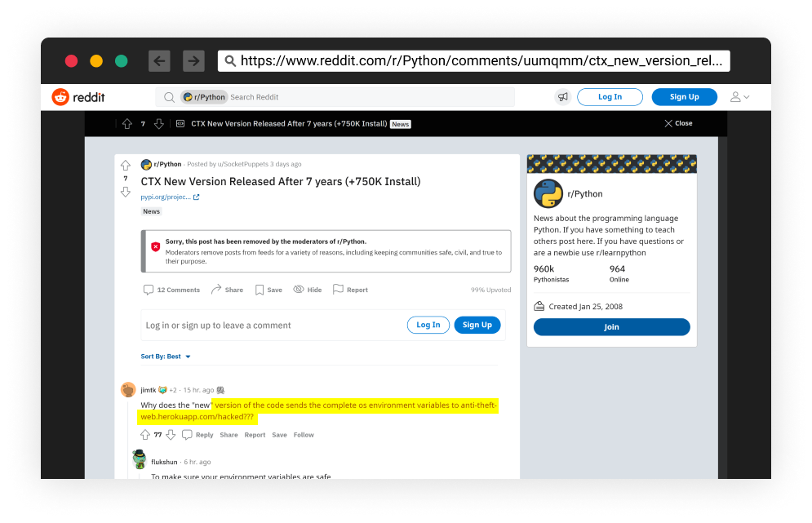Click the r/Python filter chip in search
812x523 pixels.
[x=204, y=97]
